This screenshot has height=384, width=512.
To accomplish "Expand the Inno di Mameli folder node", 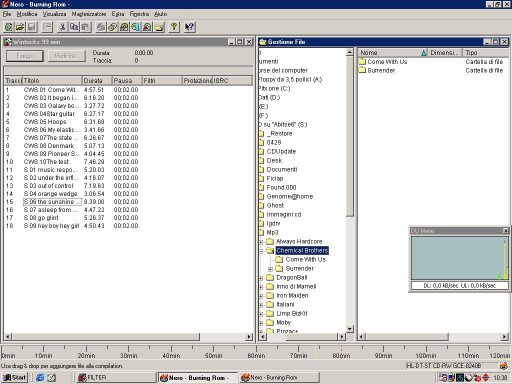I will (261, 287).
